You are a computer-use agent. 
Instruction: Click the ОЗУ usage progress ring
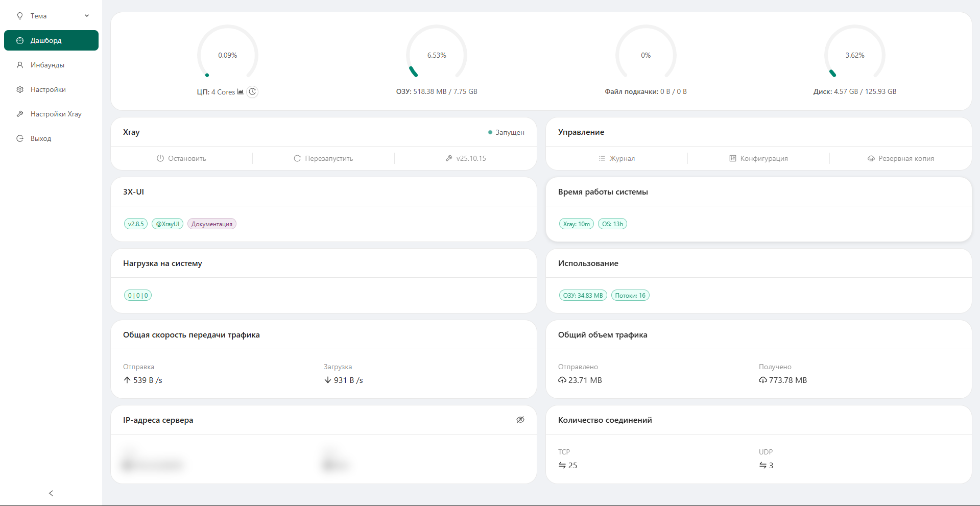coord(437,55)
